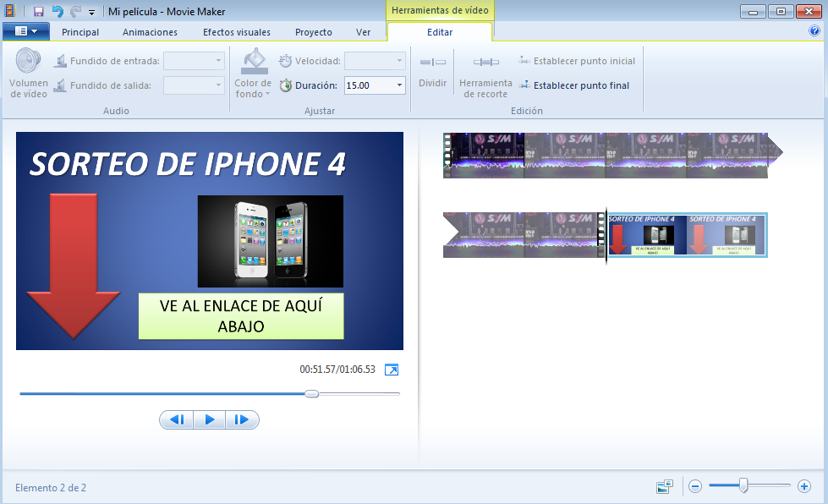The image size is (828, 504).
Task: Select second-row SYM video clip segment
Action: coord(524,235)
